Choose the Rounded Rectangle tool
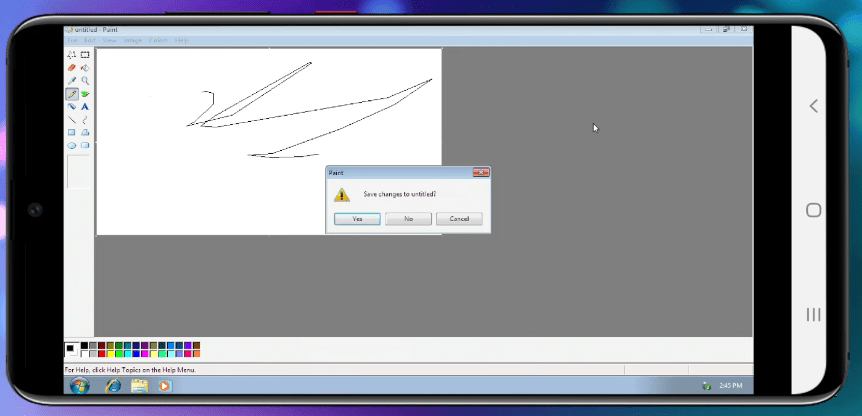 click(85, 146)
